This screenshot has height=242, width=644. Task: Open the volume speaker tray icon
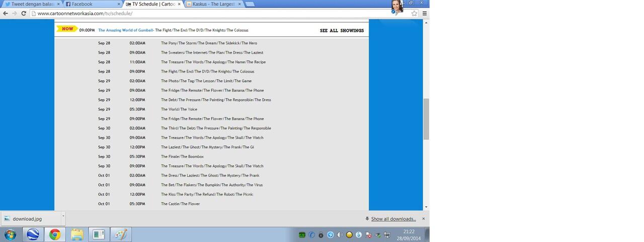[340, 235]
